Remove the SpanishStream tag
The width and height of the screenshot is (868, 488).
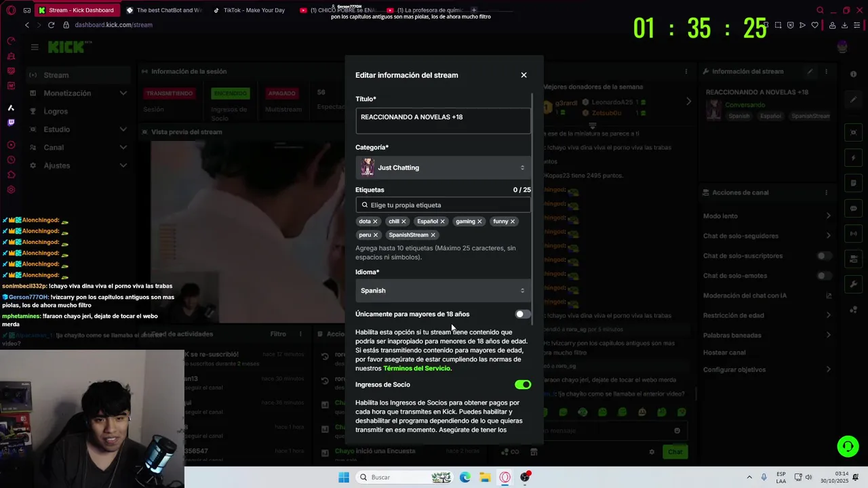433,235
